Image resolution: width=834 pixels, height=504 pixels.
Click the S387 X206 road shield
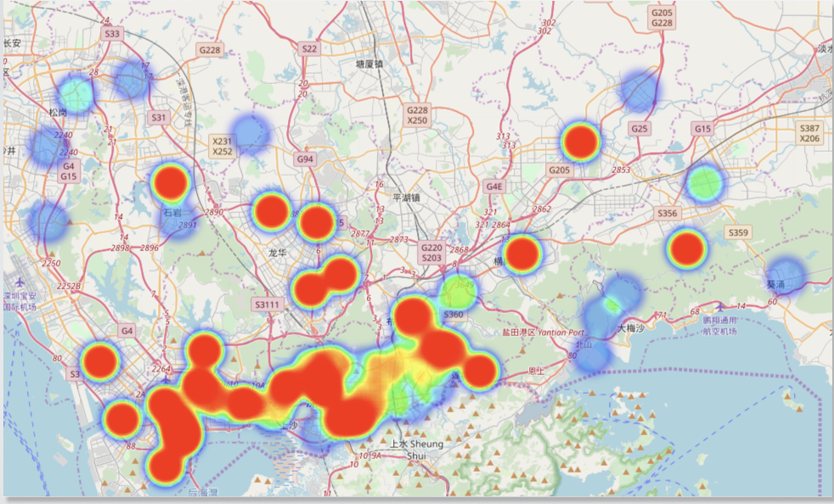(809, 133)
